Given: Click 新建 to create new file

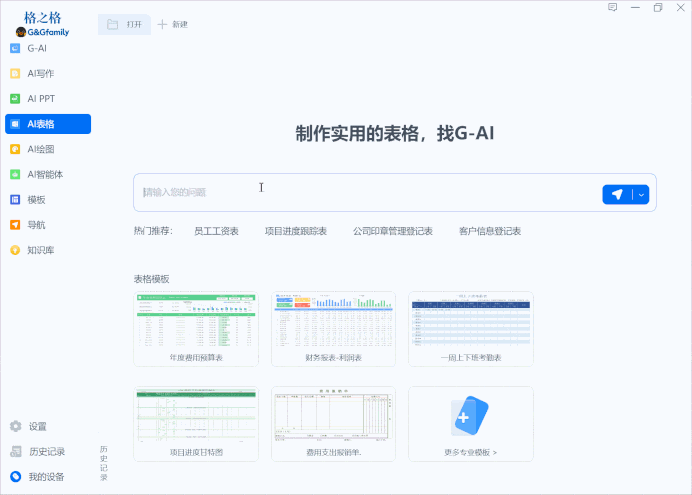Looking at the screenshot, I should click(x=172, y=24).
